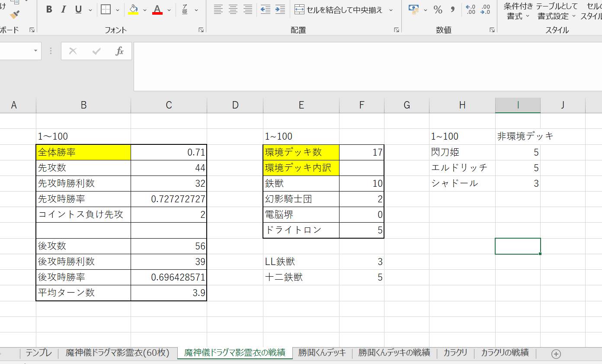The height and width of the screenshot is (364, 602).
Task: Toggle italic formatting
Action: tap(64, 10)
